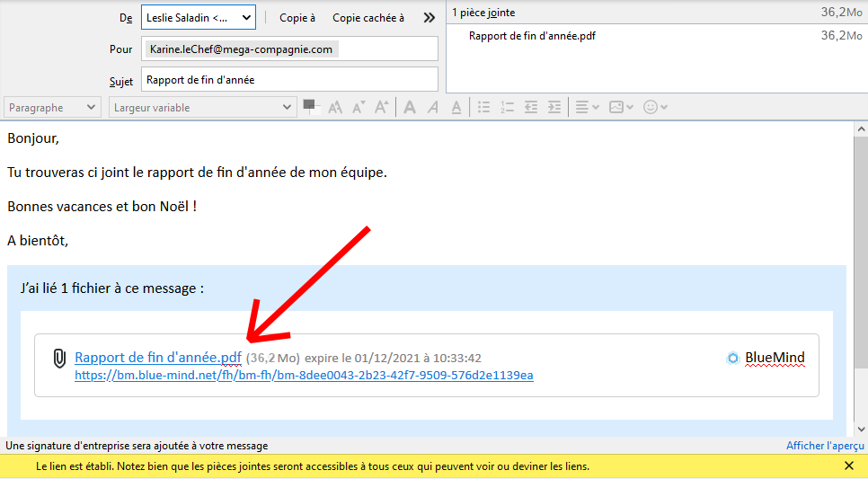The height and width of the screenshot is (479, 868).
Task: Click the Copie cachée à button
Action: (x=368, y=17)
